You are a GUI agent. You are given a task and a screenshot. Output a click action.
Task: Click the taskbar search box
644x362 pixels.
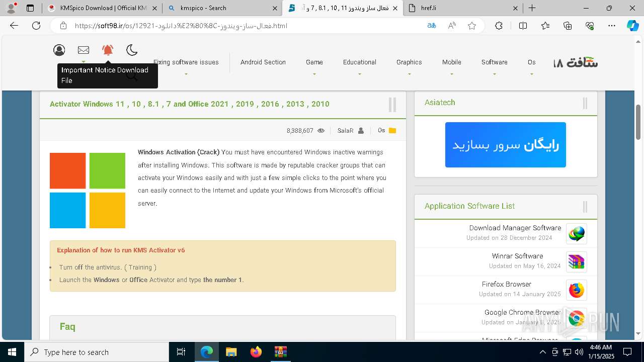tap(97, 352)
